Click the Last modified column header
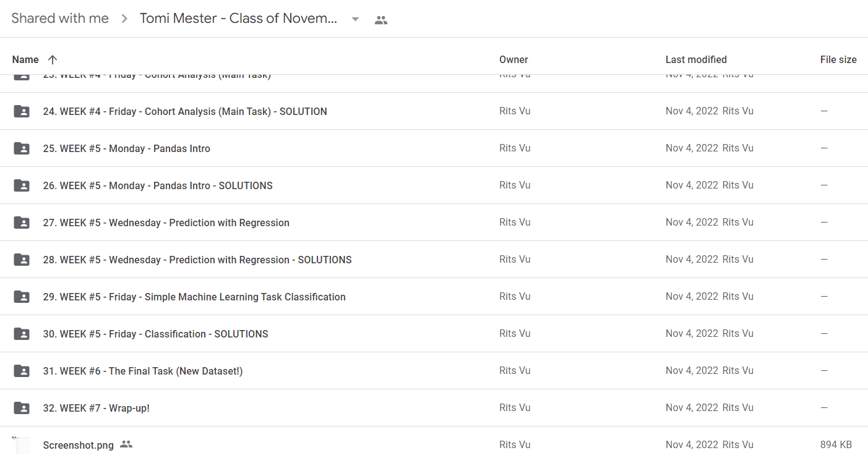The width and height of the screenshot is (868, 458). pos(696,60)
